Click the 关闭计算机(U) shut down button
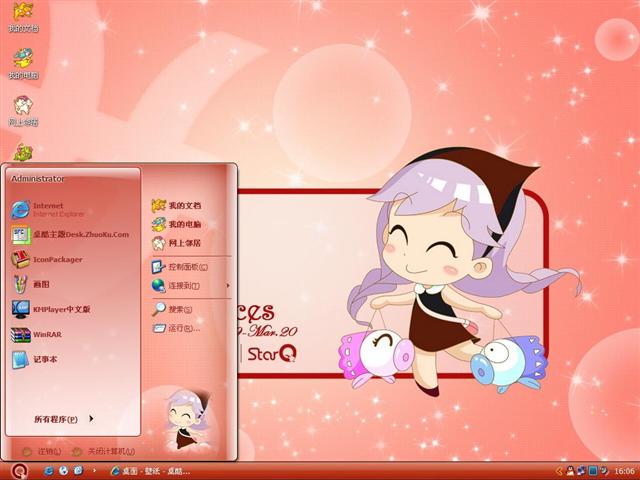This screenshot has width=640, height=480. click(103, 451)
